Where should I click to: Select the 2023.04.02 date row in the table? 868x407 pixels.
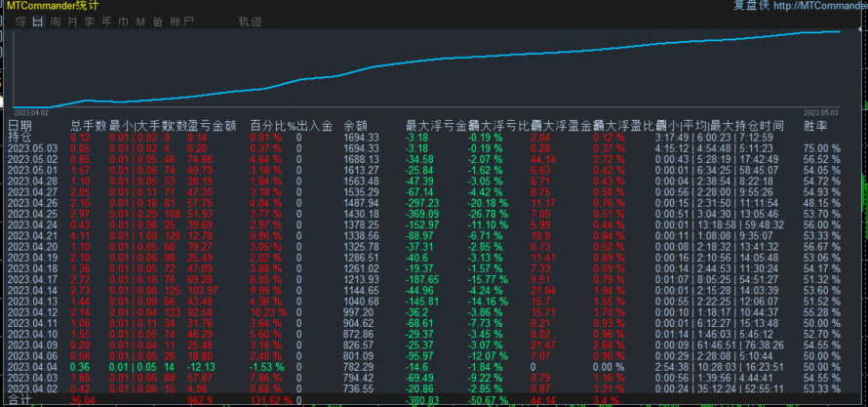coord(425,388)
